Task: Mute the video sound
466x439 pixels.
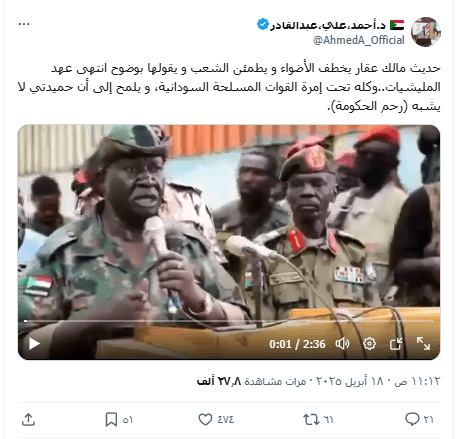Action: 342,343
